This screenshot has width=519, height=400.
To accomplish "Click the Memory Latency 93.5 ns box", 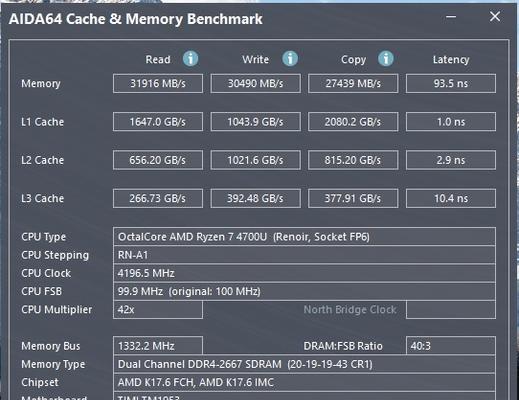I will (451, 83).
